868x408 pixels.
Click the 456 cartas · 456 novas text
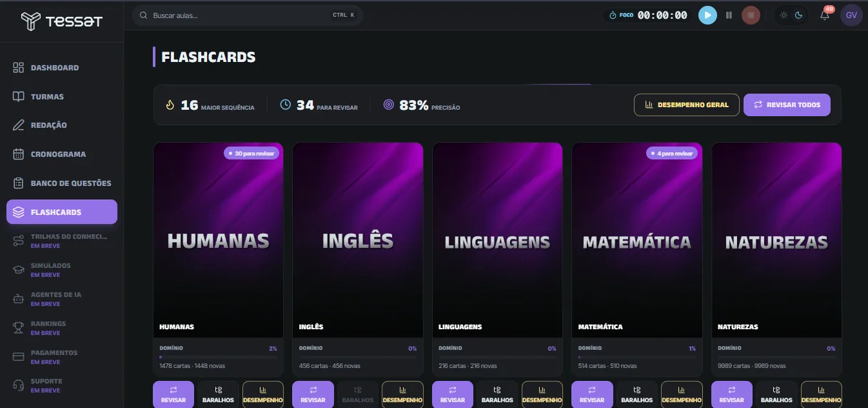pos(328,366)
